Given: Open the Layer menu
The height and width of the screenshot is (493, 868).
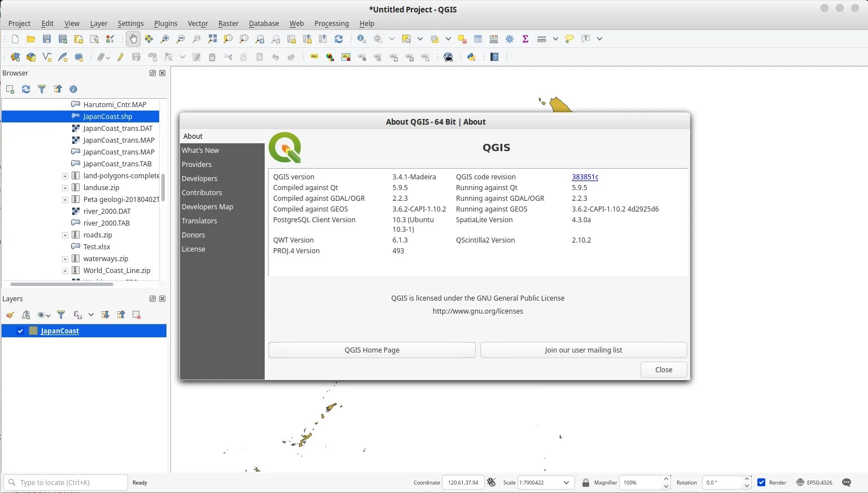Looking at the screenshot, I should coord(99,23).
